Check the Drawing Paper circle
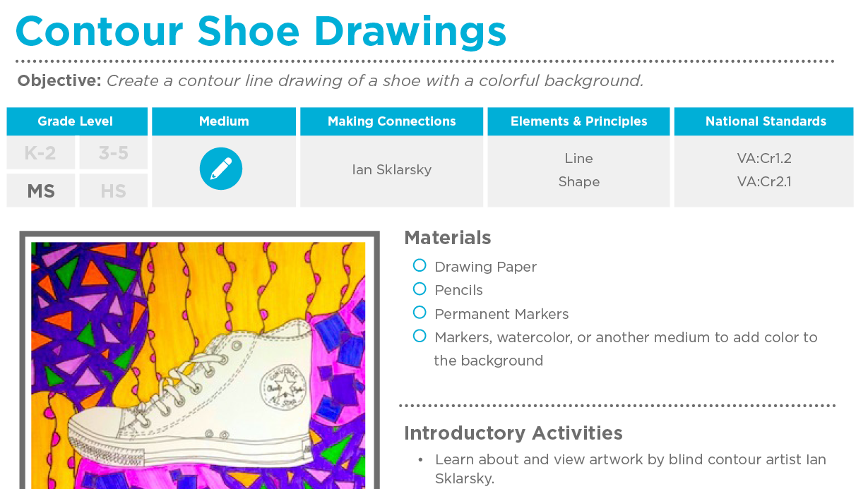 (420, 265)
